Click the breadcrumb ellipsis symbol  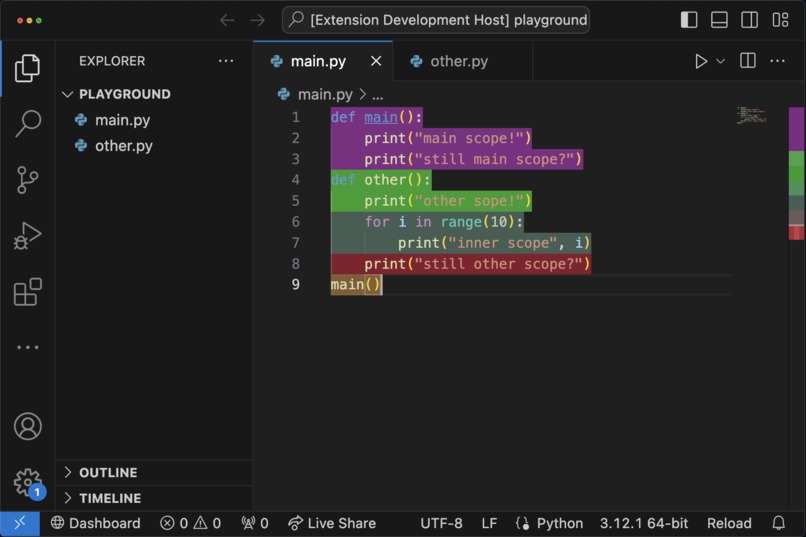[x=378, y=95]
